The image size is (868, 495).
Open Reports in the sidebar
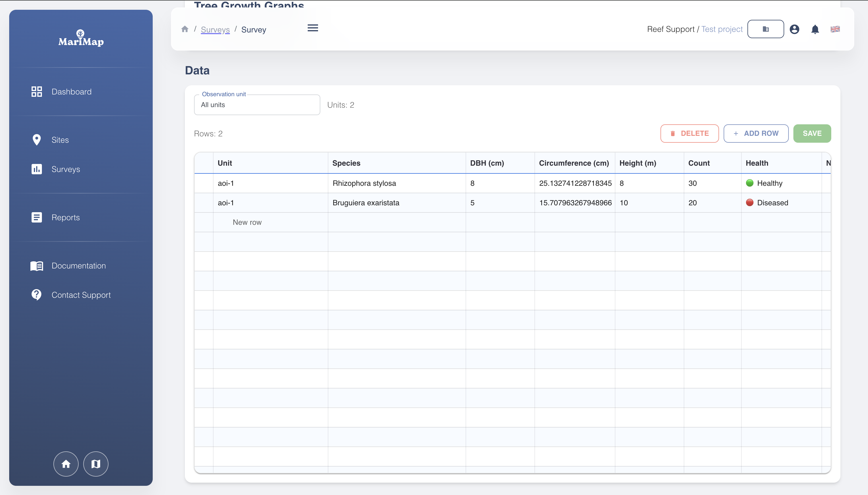click(65, 217)
